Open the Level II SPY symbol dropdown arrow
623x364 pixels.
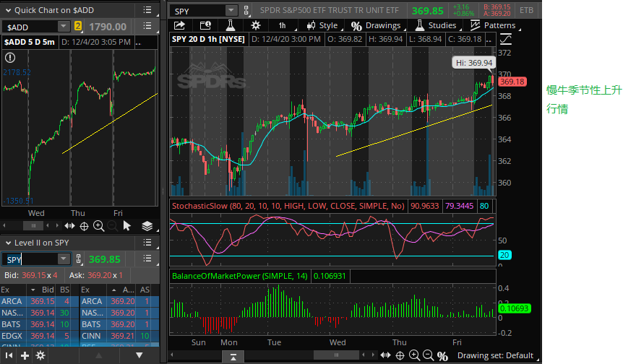tap(63, 259)
